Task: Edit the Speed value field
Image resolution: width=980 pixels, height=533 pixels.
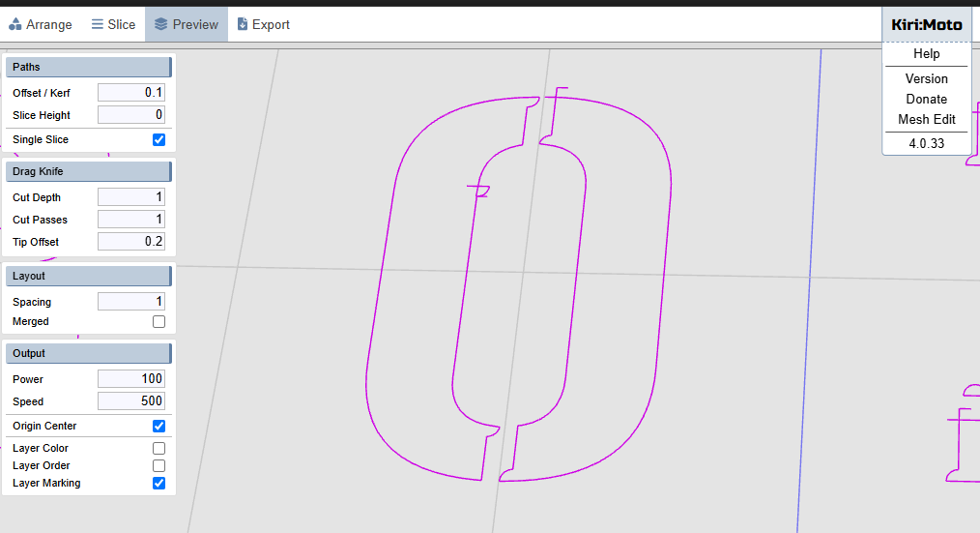Action: coord(131,401)
